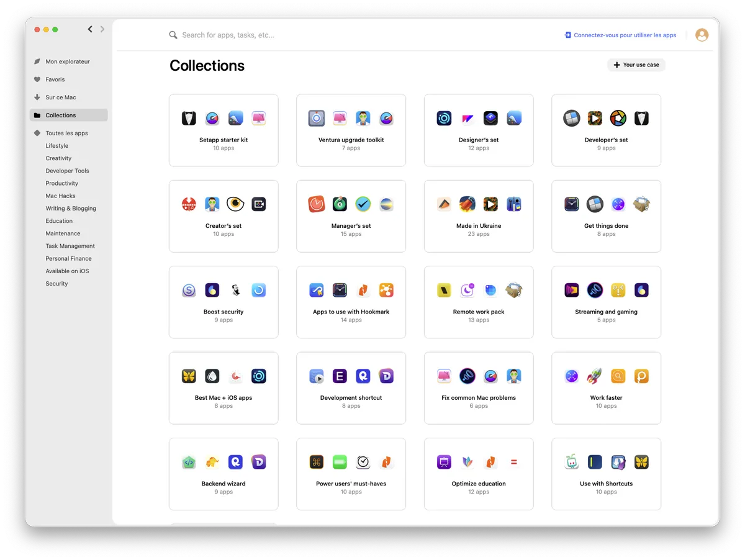The height and width of the screenshot is (560, 745).
Task: Click the back navigation arrow
Action: 90,29
